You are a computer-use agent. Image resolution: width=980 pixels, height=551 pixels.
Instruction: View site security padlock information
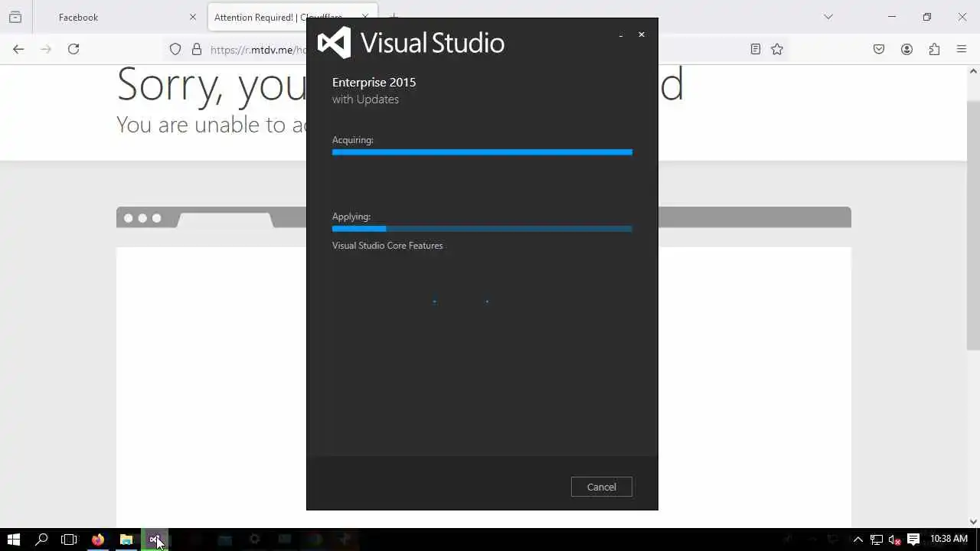(197, 49)
